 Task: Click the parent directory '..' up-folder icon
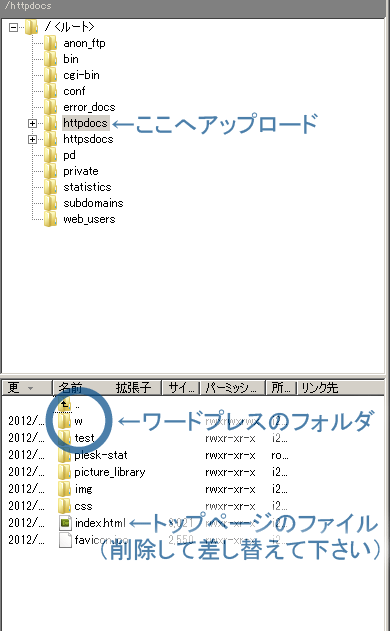click(x=64, y=404)
